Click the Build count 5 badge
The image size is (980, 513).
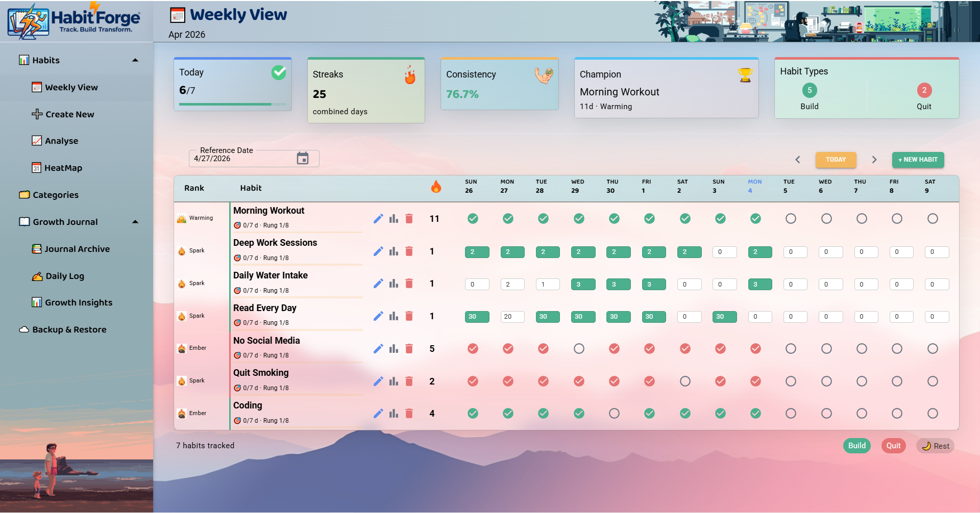[810, 90]
